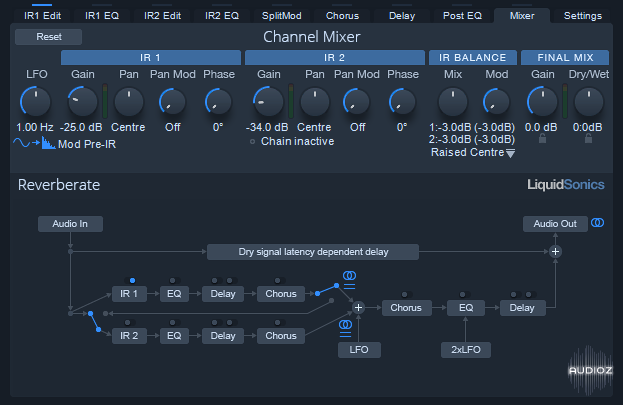The width and height of the screenshot is (623, 405).
Task: Click the 2xLFO block
Action: [x=466, y=350]
